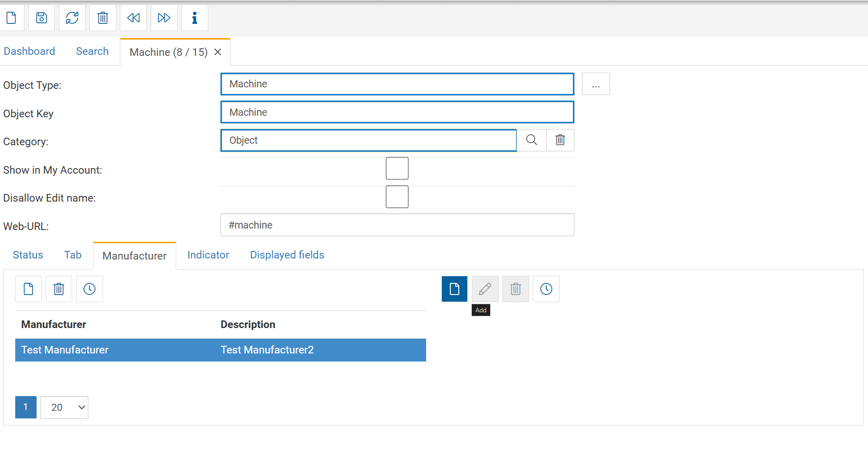Save the record with the disk icon
This screenshot has width=868, height=456.
tap(42, 18)
